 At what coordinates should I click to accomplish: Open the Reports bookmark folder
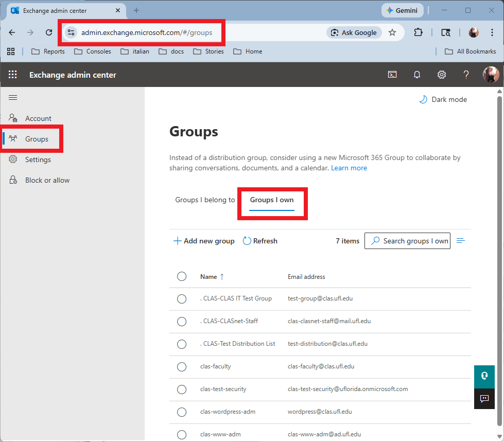coord(48,51)
